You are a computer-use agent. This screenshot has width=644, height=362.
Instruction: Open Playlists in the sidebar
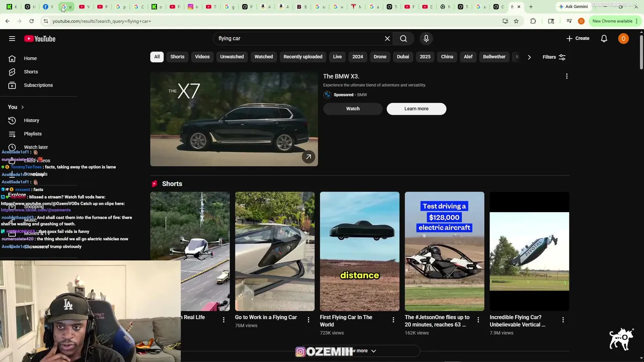tap(33, 134)
